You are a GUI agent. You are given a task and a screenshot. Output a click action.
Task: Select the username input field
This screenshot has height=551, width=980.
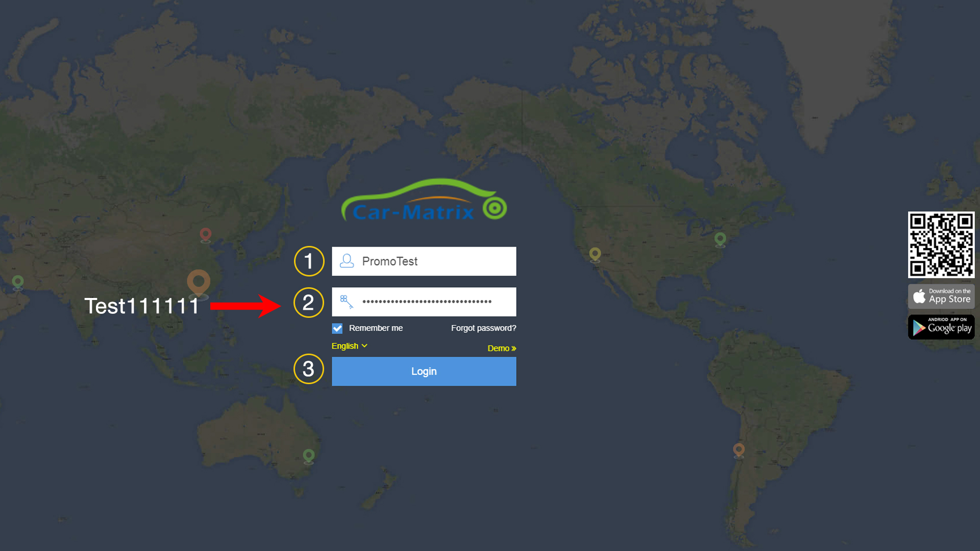(x=423, y=261)
